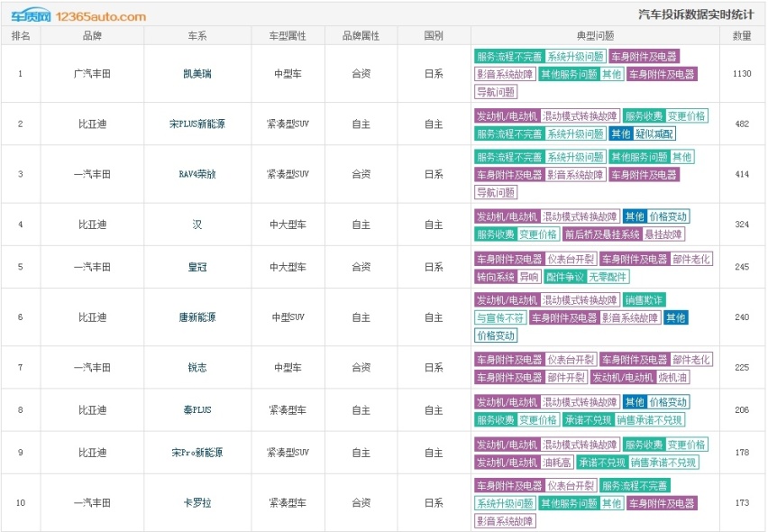Select the 国别 column header
The image size is (768, 532).
click(434, 36)
